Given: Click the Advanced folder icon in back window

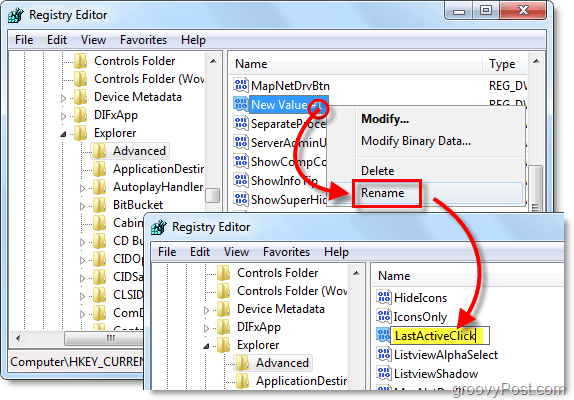Looking at the screenshot, I should click(x=99, y=151).
